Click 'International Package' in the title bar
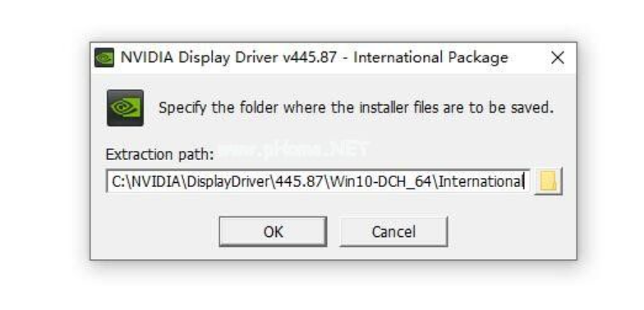Image resolution: width=644 pixels, height=310 pixels. pos(430,57)
